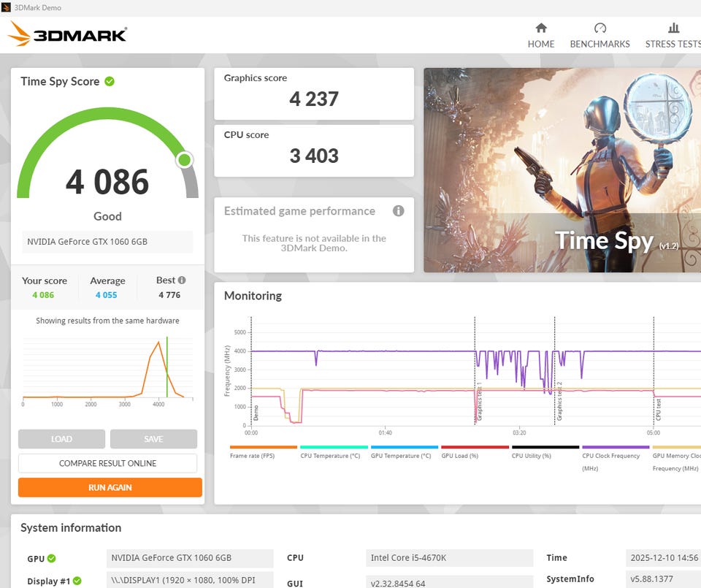Toggle the Frame rate (FPS) legend swatch
This screenshot has height=588, width=701.
point(264,447)
